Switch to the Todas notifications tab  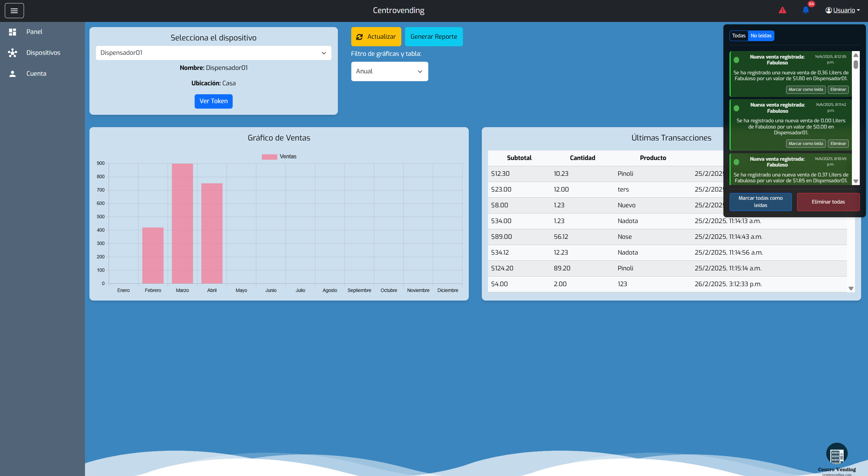pos(739,36)
